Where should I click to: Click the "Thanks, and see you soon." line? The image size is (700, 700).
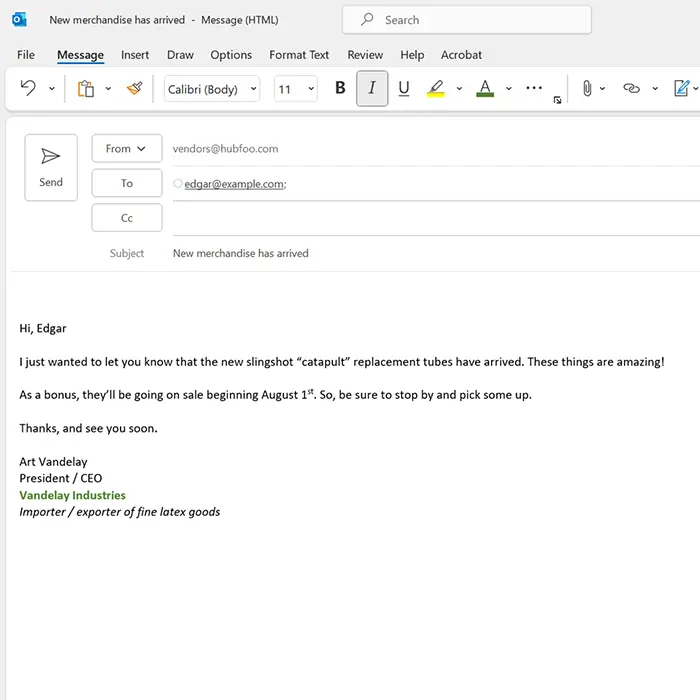(88, 429)
